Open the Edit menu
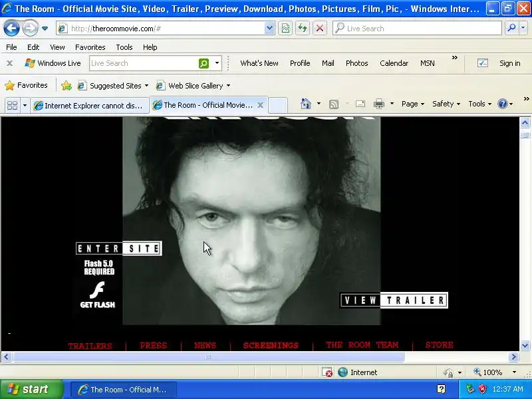The width and height of the screenshot is (532, 399). pyautogui.click(x=33, y=47)
